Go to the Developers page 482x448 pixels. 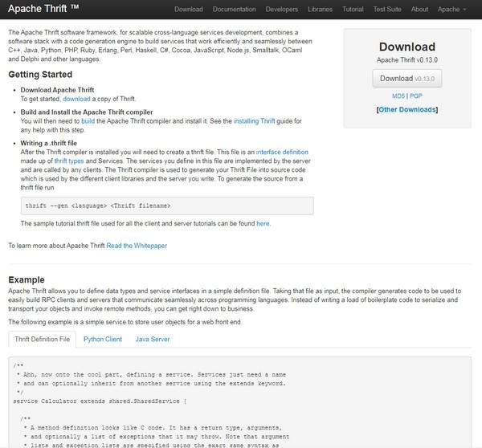tap(282, 10)
